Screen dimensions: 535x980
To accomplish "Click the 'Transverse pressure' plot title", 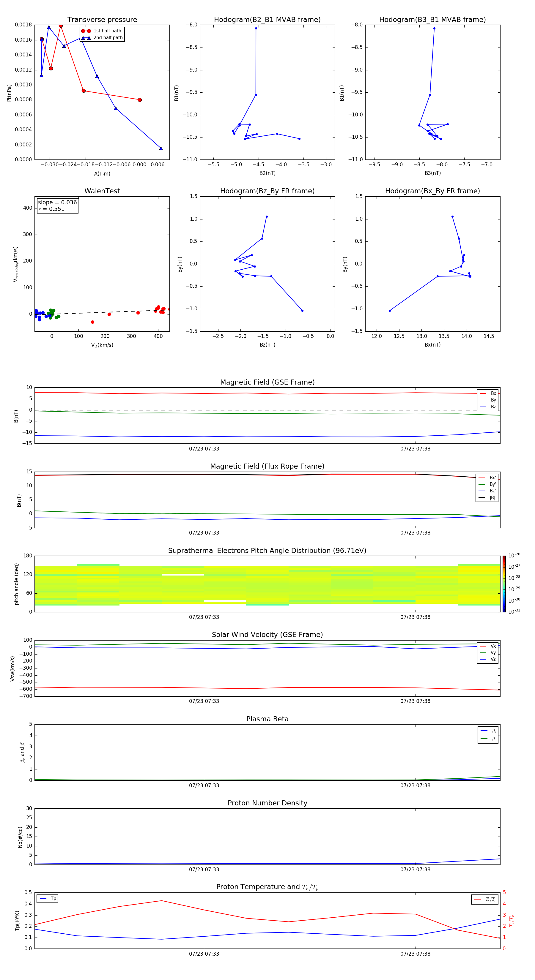I will 102,20.
